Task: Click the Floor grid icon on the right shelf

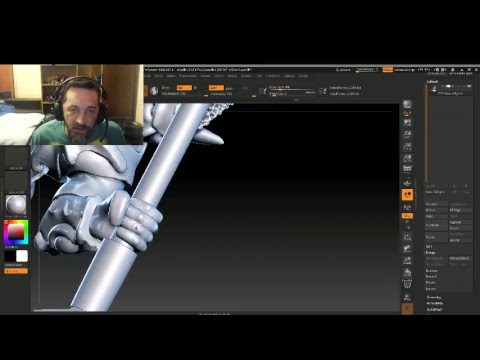Action: (x=407, y=183)
